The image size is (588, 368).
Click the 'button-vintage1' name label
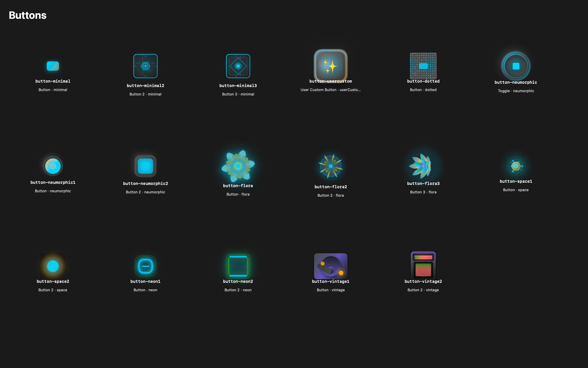click(x=330, y=281)
